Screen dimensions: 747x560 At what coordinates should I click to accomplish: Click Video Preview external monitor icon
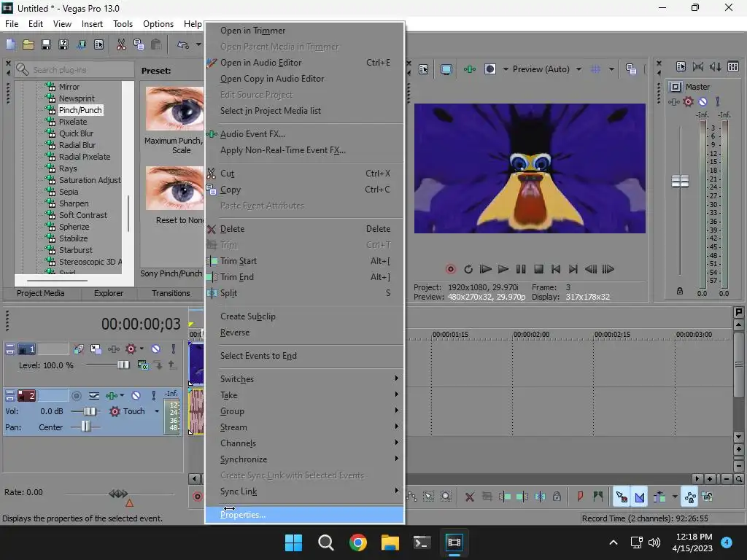446,69
